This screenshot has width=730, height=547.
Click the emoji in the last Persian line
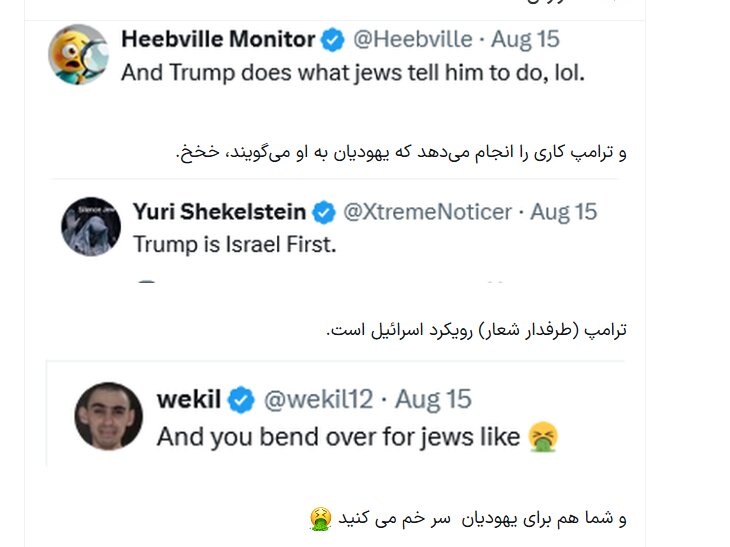coord(320,520)
